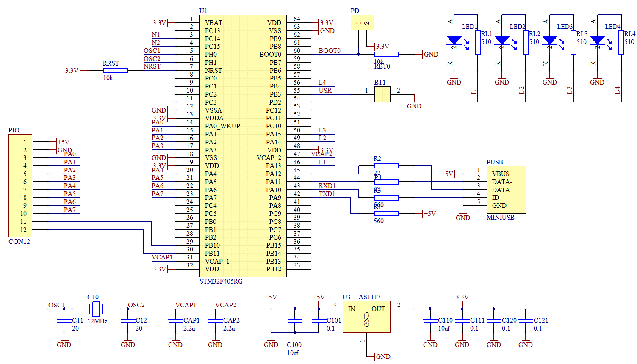Select the +5V symbol on PUSB VBUS
The image size is (637, 364).
(x=449, y=174)
